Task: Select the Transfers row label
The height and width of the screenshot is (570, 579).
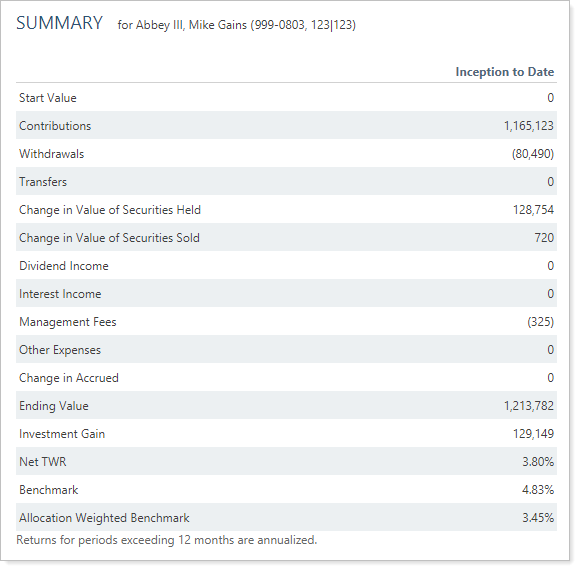Action: [43, 182]
